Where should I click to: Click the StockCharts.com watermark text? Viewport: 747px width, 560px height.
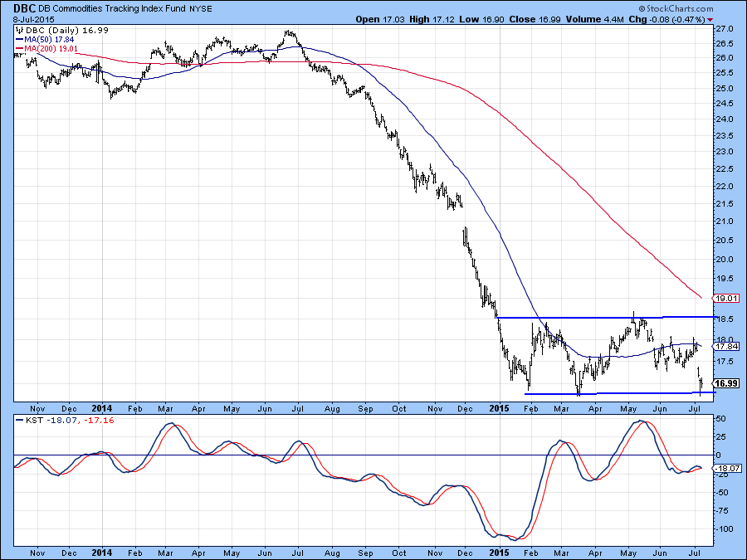(676, 8)
